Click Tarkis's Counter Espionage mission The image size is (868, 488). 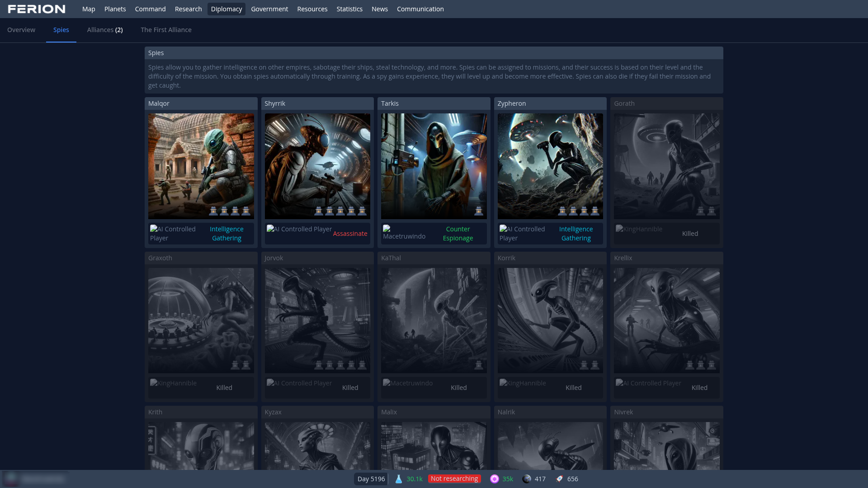pos(458,234)
